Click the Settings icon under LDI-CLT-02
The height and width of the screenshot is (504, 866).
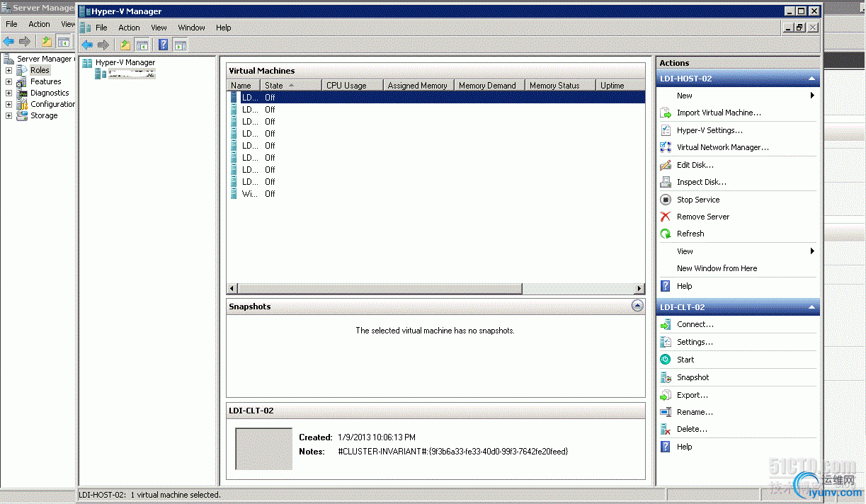coord(665,342)
